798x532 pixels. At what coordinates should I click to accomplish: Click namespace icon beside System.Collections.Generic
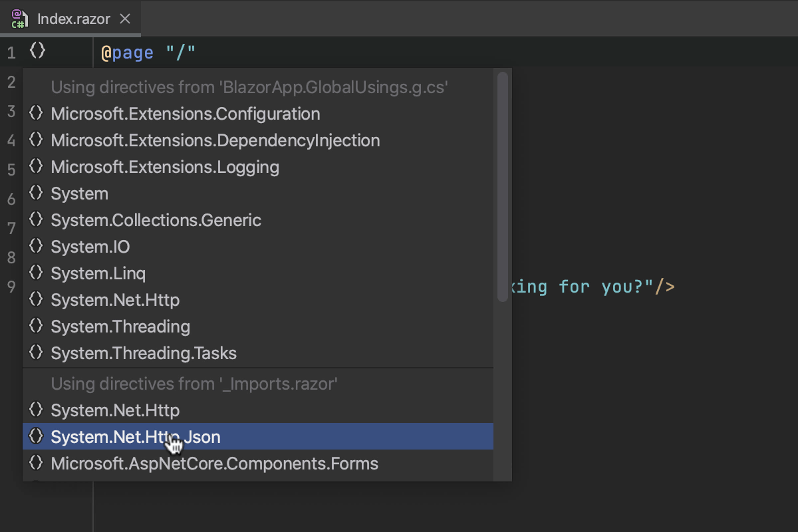(37, 220)
